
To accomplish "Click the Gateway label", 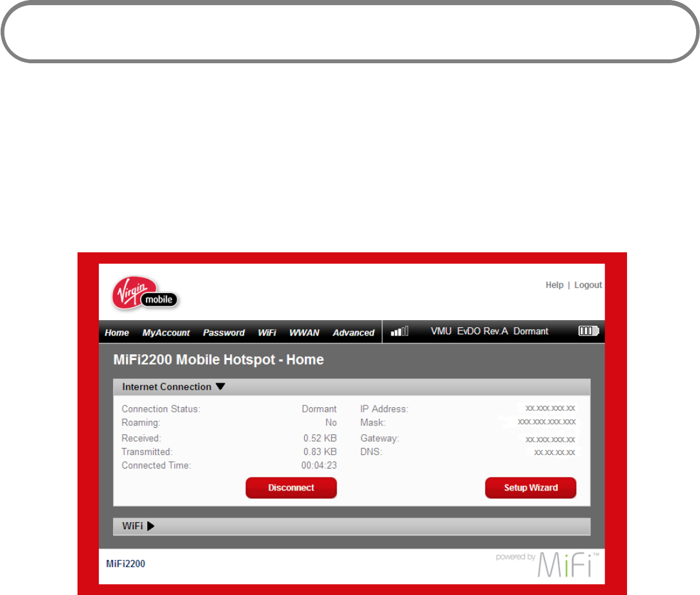I will point(380,438).
